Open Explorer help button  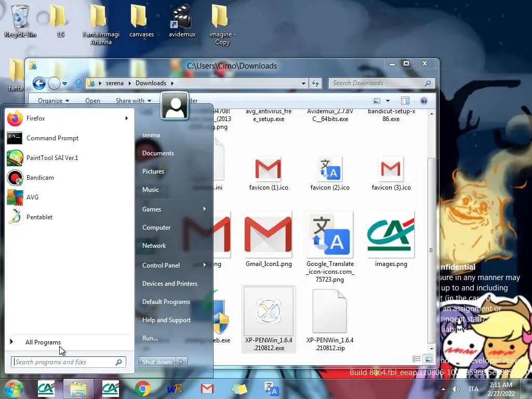pyautogui.click(x=423, y=101)
